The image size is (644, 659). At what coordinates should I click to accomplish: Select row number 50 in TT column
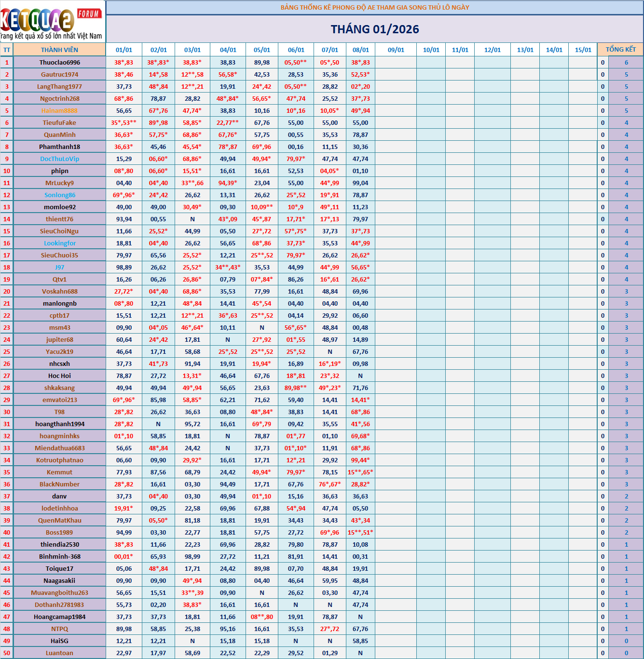pos(7,653)
